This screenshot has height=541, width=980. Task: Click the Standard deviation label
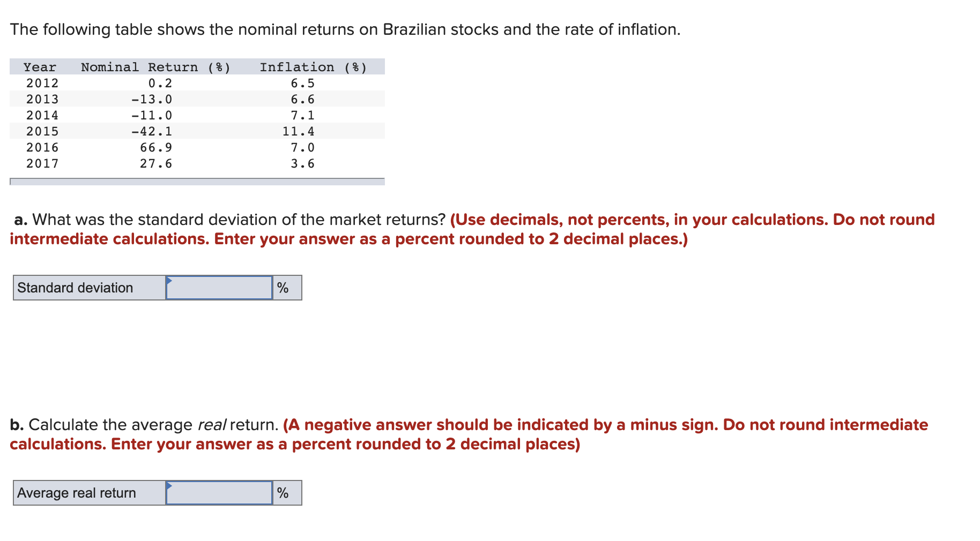[75, 288]
